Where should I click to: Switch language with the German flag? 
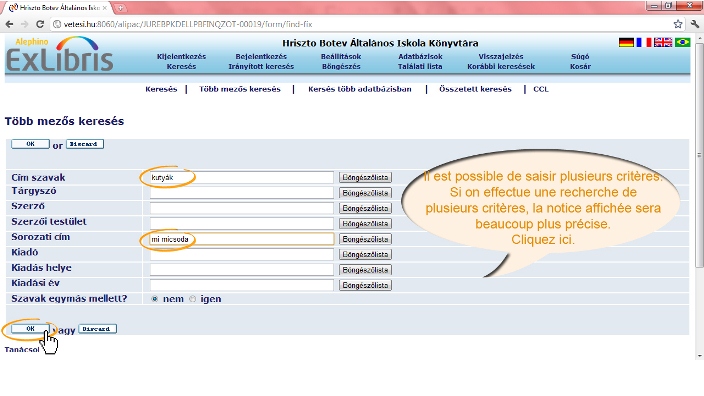[626, 42]
